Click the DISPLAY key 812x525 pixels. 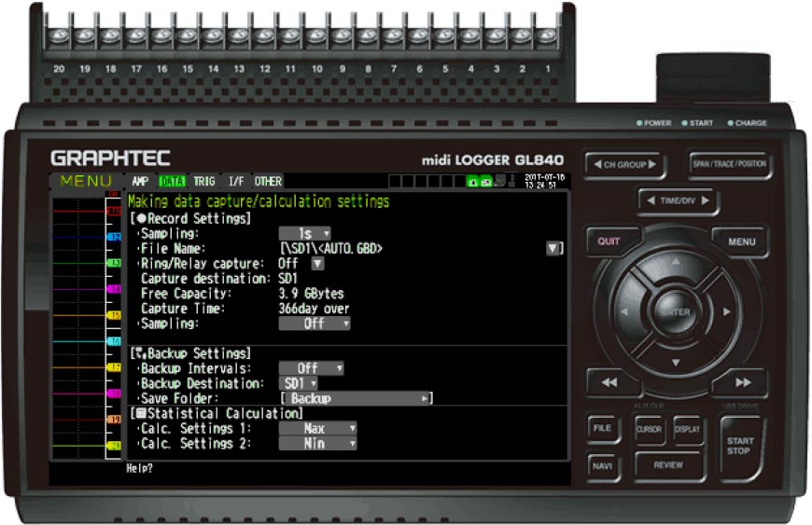(x=687, y=429)
